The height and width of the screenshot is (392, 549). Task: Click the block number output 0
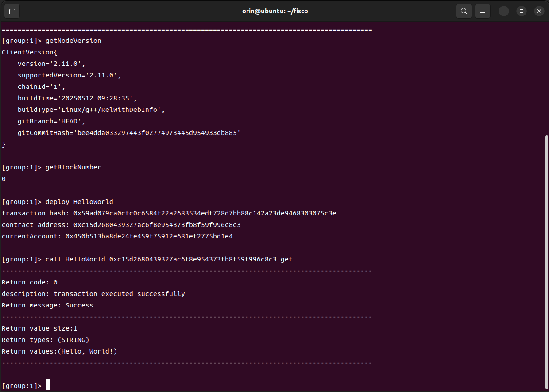4,179
